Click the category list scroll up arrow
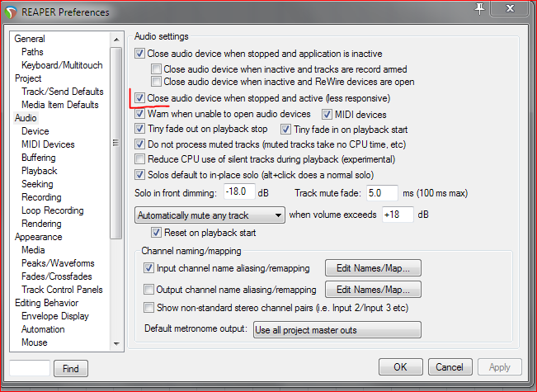 click(x=116, y=40)
